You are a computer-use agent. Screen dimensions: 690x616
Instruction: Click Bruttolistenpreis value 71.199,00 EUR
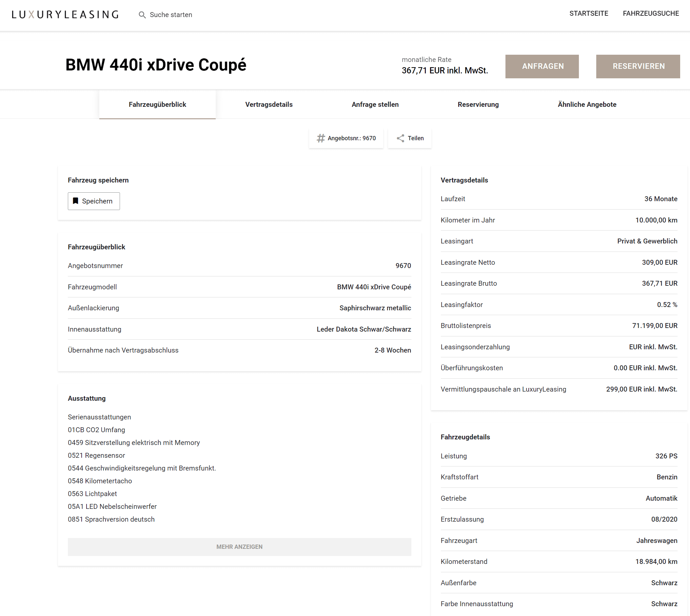[x=655, y=326]
